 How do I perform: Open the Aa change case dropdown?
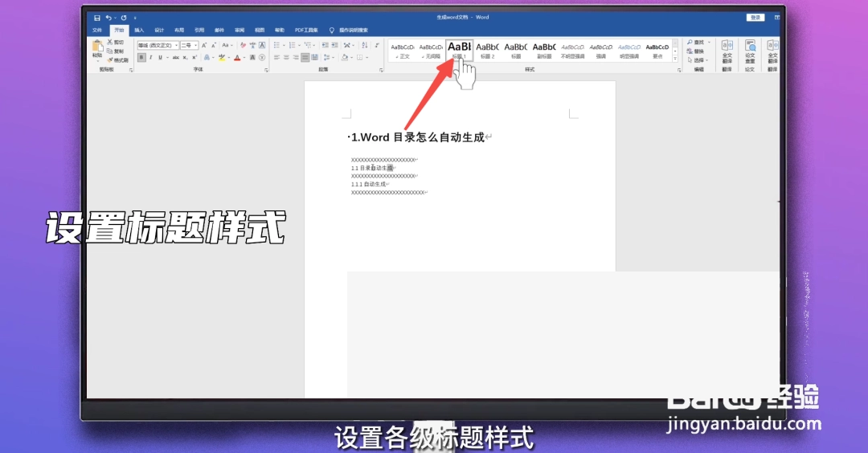pyautogui.click(x=227, y=45)
